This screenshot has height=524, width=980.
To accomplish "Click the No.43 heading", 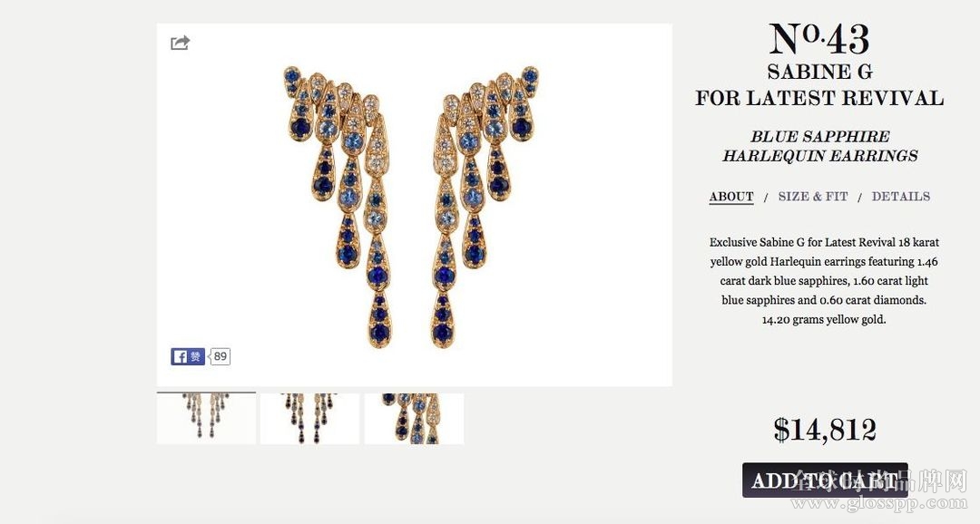I will click(x=818, y=39).
